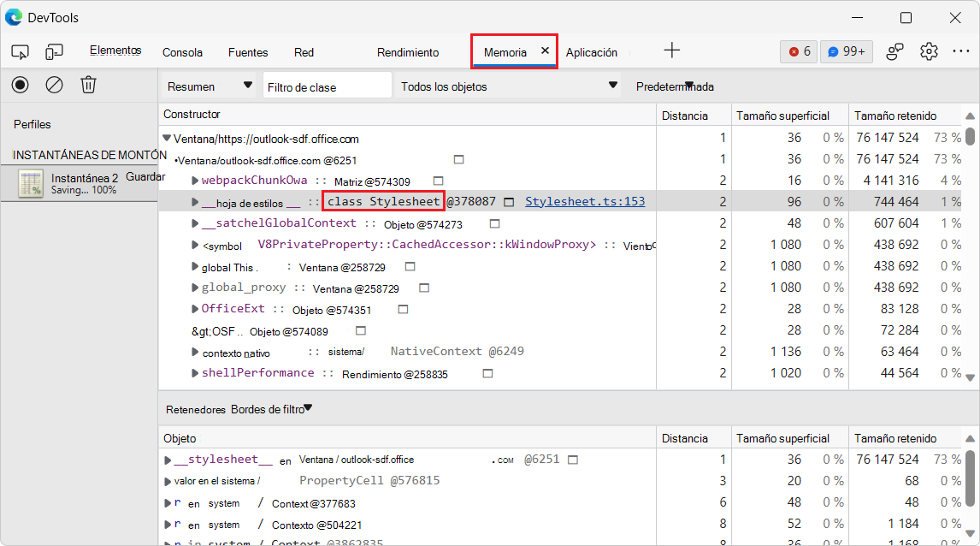Open the Consola tab
Screen dimensions: 980x546
(x=182, y=52)
